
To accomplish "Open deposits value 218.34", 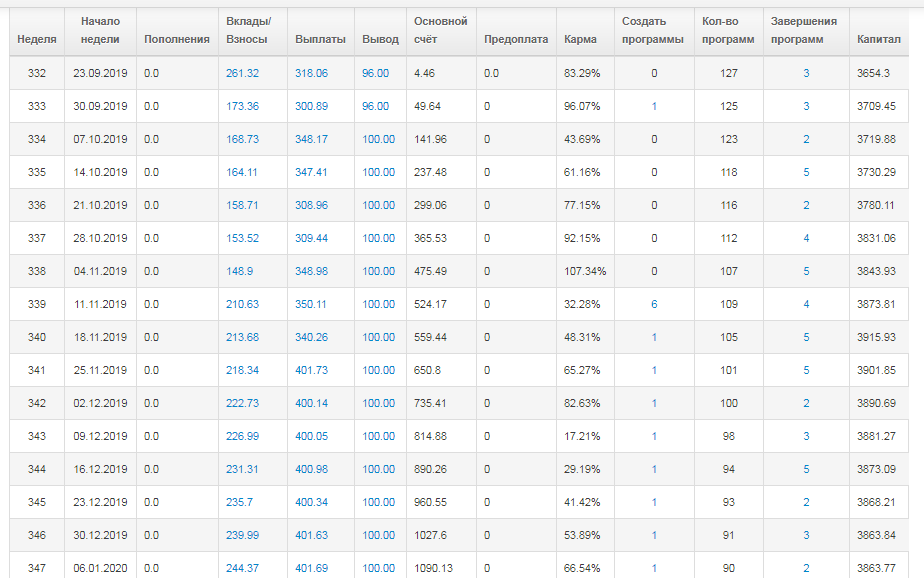I will pyautogui.click(x=242, y=370).
